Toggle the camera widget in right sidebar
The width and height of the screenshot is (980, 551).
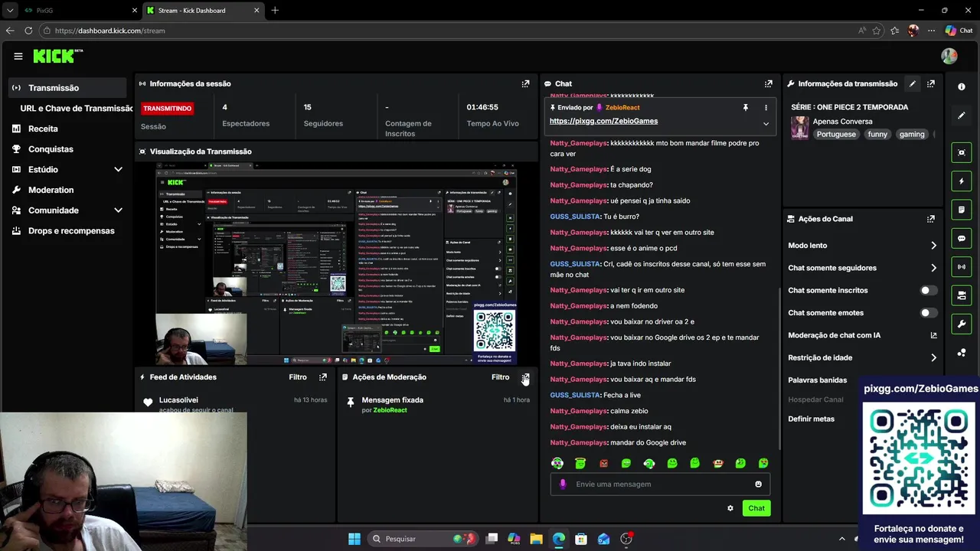point(962,295)
